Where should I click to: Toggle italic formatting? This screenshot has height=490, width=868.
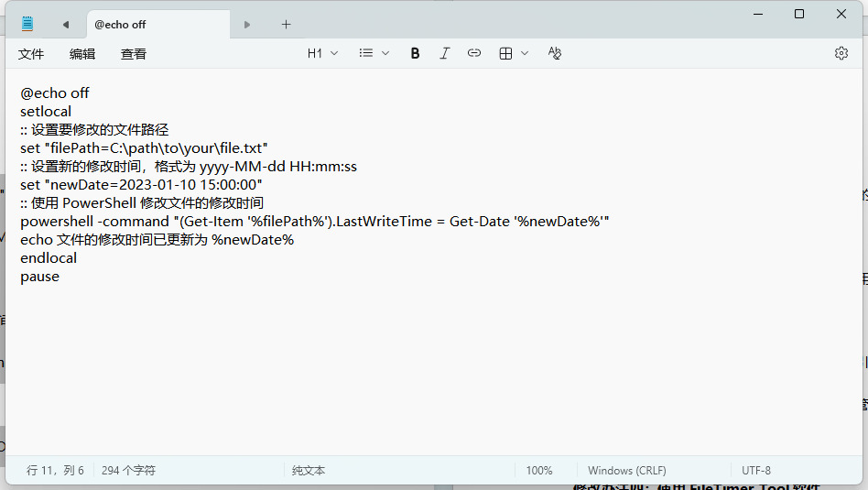(x=444, y=53)
